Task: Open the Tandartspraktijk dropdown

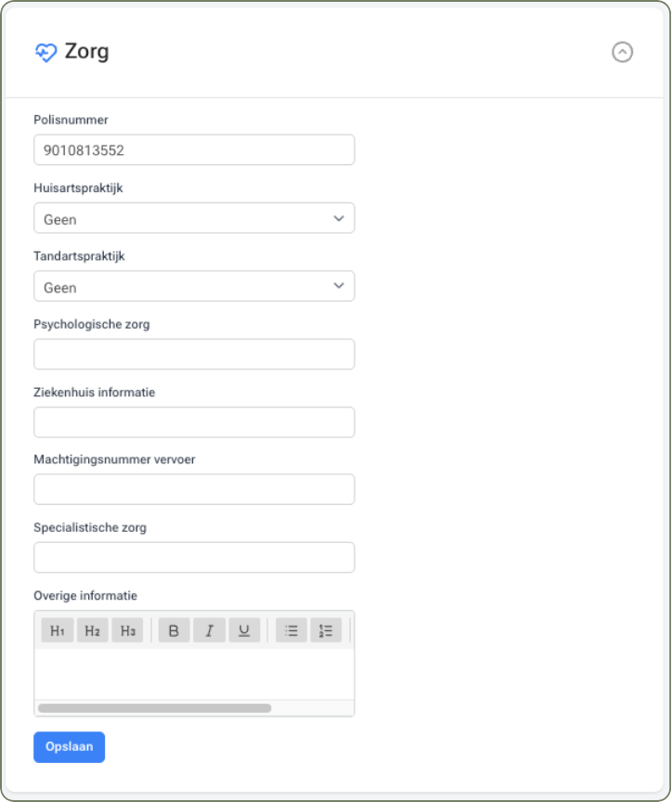Action: pos(194,287)
